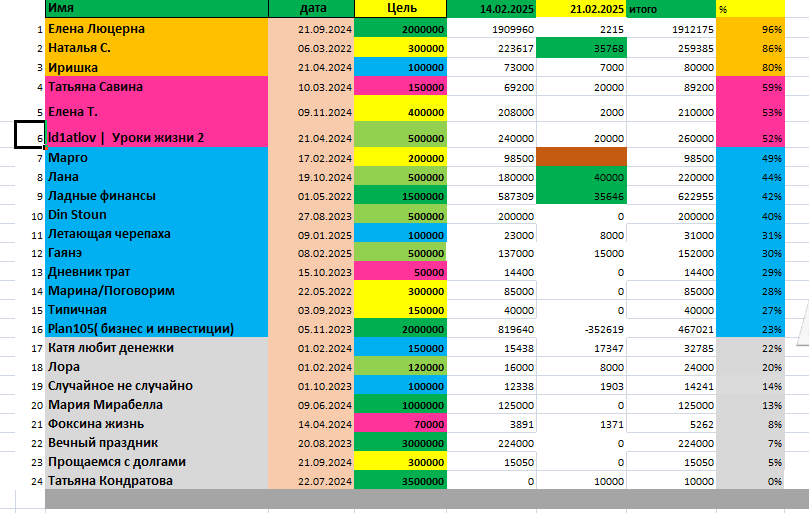Select the date cell '09.01.2025'
This screenshot has width=809, height=513.
312,235
